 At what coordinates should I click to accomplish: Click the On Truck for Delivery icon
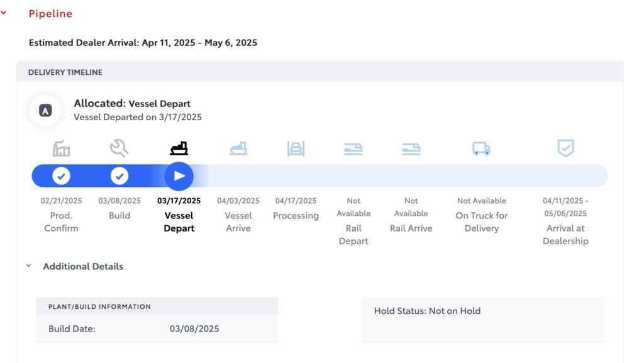coord(481,148)
